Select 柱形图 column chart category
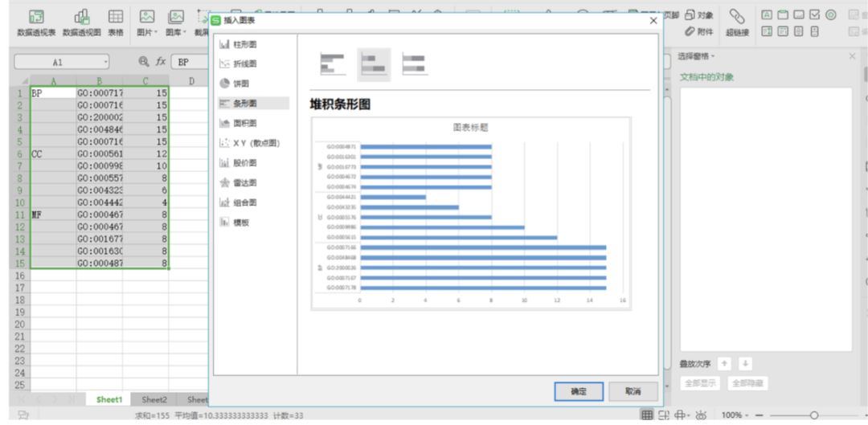This screenshot has width=868, height=425. click(253, 43)
